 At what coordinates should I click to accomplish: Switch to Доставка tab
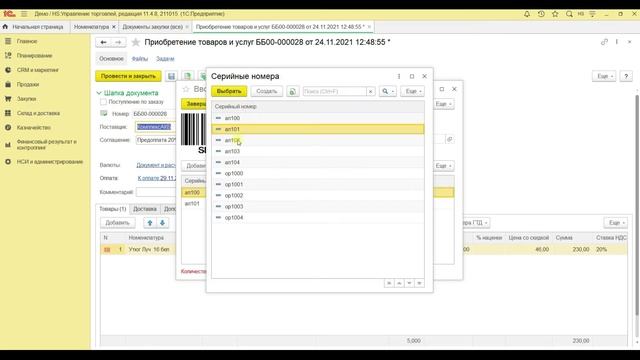pyautogui.click(x=144, y=209)
